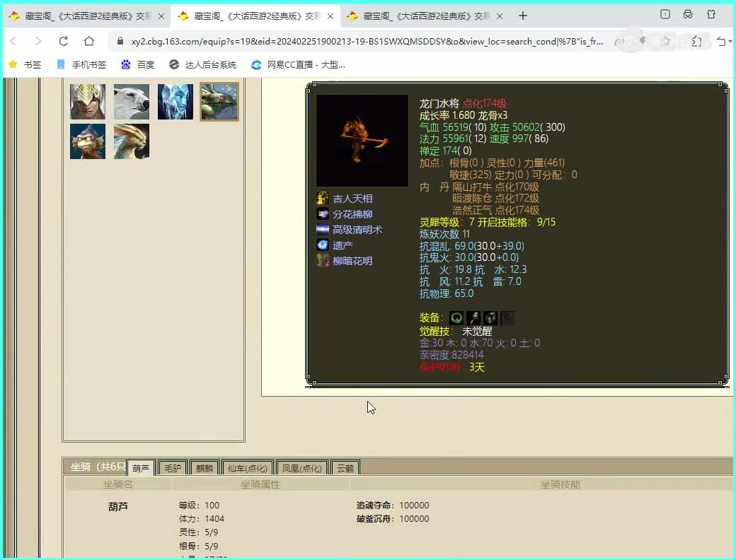Image resolution: width=736 pixels, height=560 pixels.
Task: Expand the undo arrow dropdown
Action: pos(730,42)
